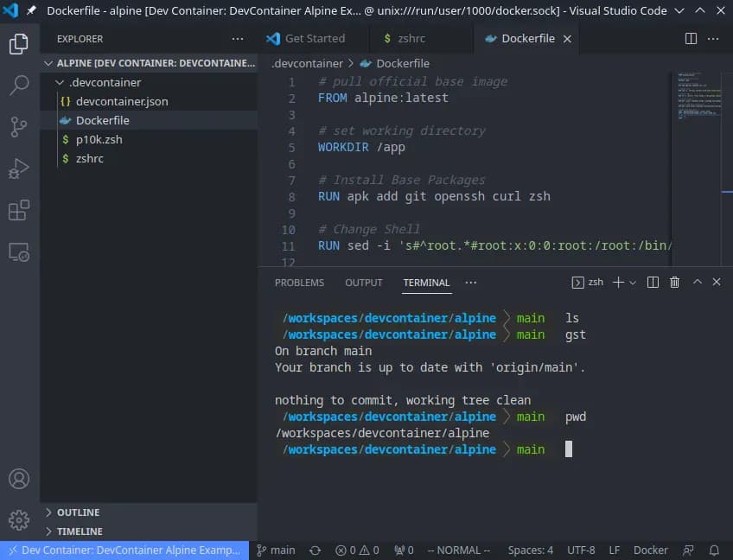The height and width of the screenshot is (560, 733).
Task: Open Dev Container remote indicator menu
Action: (x=124, y=550)
